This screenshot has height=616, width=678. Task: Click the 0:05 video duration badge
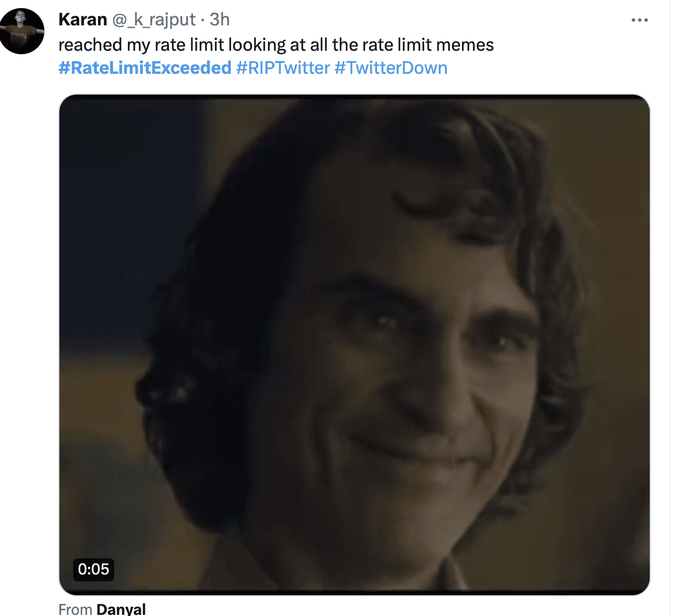point(93,569)
